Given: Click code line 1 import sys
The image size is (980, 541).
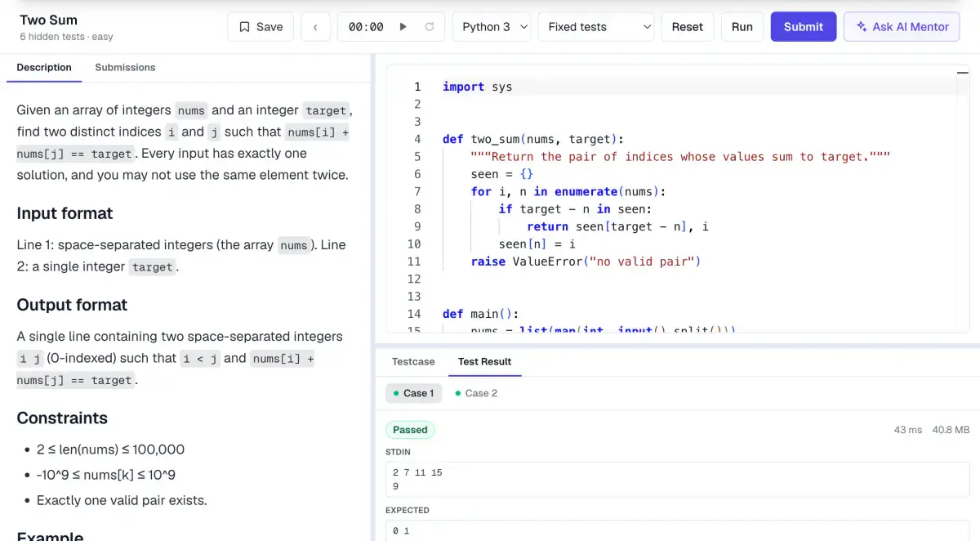Looking at the screenshot, I should click(478, 87).
